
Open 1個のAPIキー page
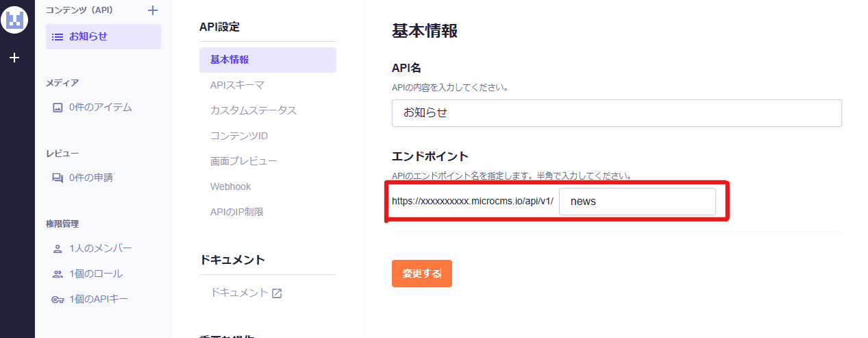(x=98, y=299)
